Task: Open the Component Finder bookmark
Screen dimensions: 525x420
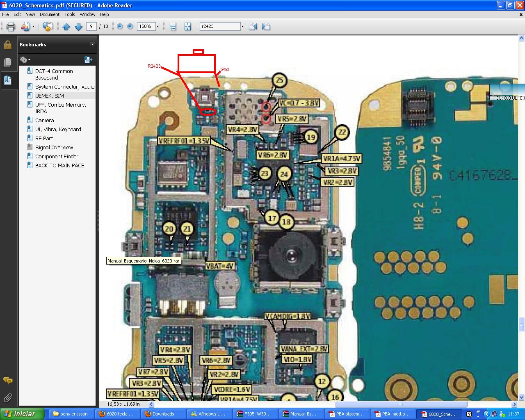Action: pos(57,156)
